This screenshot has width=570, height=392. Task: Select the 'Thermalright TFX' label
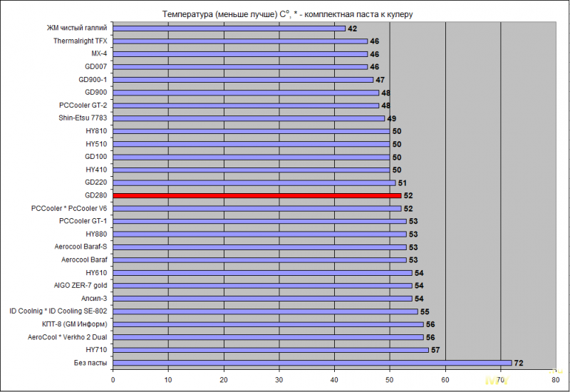click(81, 41)
